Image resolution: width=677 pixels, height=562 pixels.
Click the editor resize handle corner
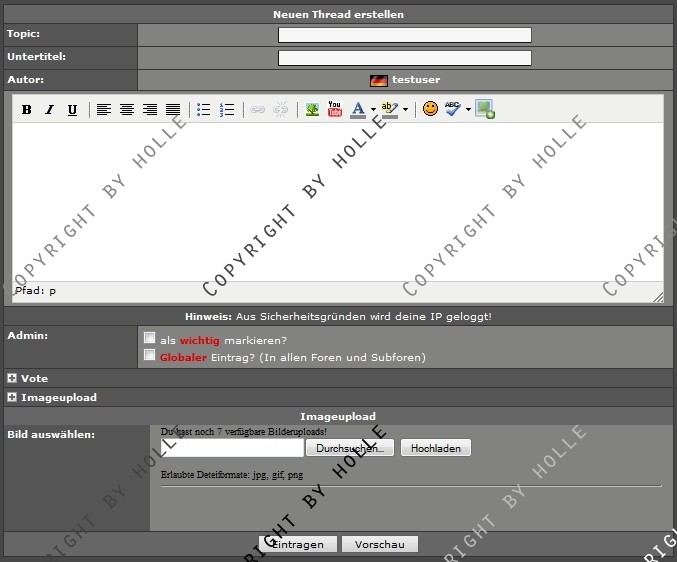pyautogui.click(x=658, y=297)
